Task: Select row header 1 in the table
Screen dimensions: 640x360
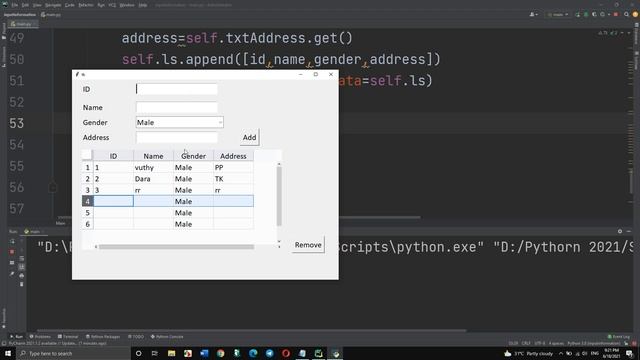Action: [87, 167]
